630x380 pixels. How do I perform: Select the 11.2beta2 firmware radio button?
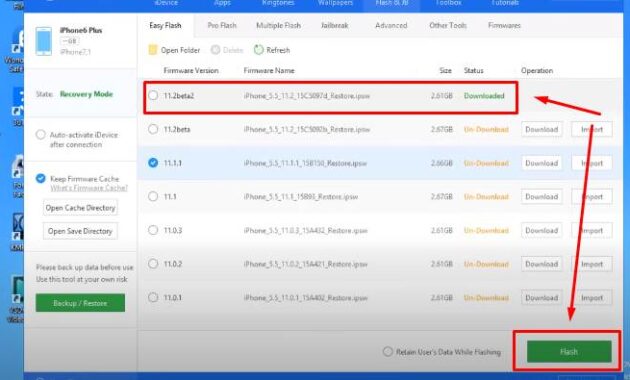tap(153, 96)
